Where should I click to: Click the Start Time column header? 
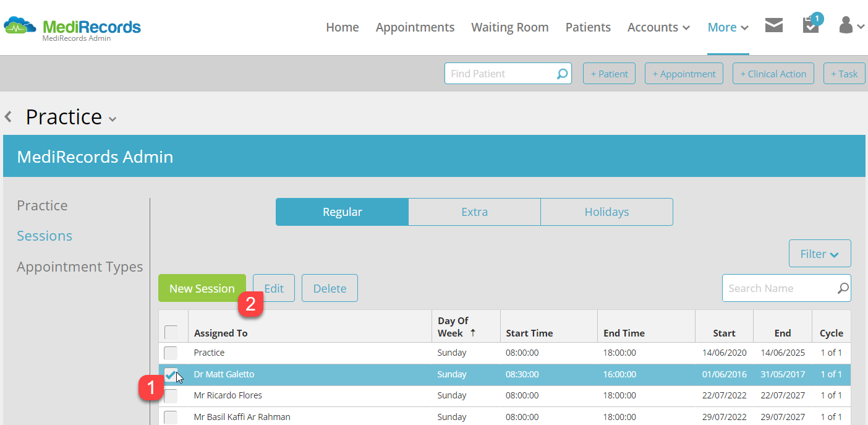click(529, 333)
